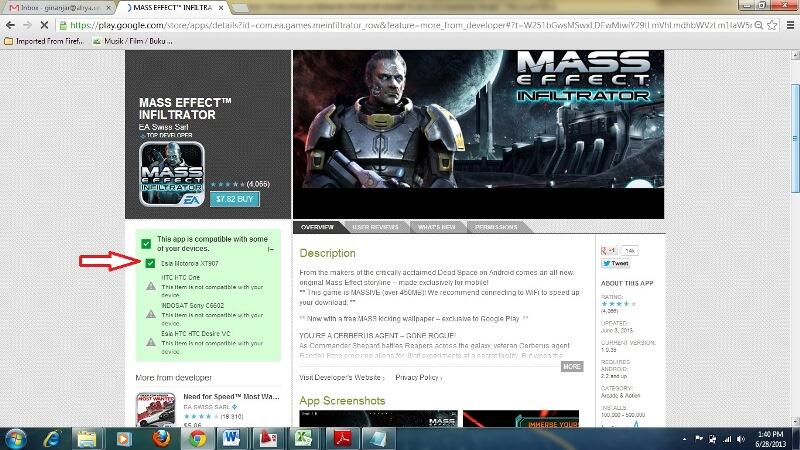The image size is (800, 450).
Task: Open the second app screenshot thumbnail
Action: pos(521,419)
